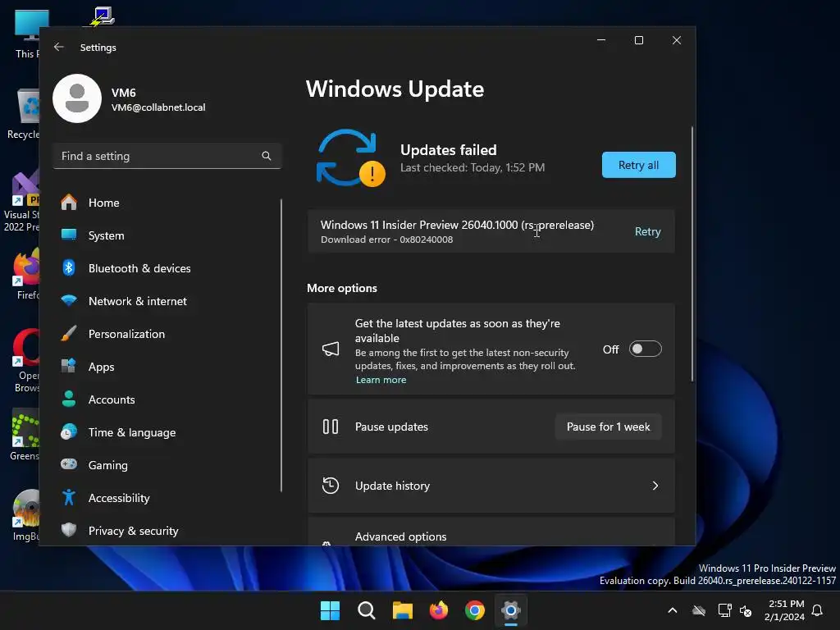Screen dimensions: 840x630
Task: Click the Bluetooth icon in sidebar
Action: point(69,268)
